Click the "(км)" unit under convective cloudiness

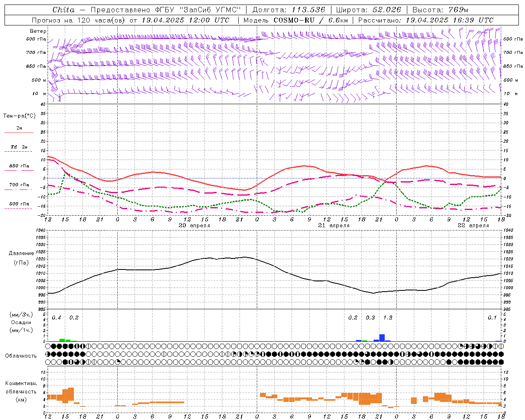(21, 399)
